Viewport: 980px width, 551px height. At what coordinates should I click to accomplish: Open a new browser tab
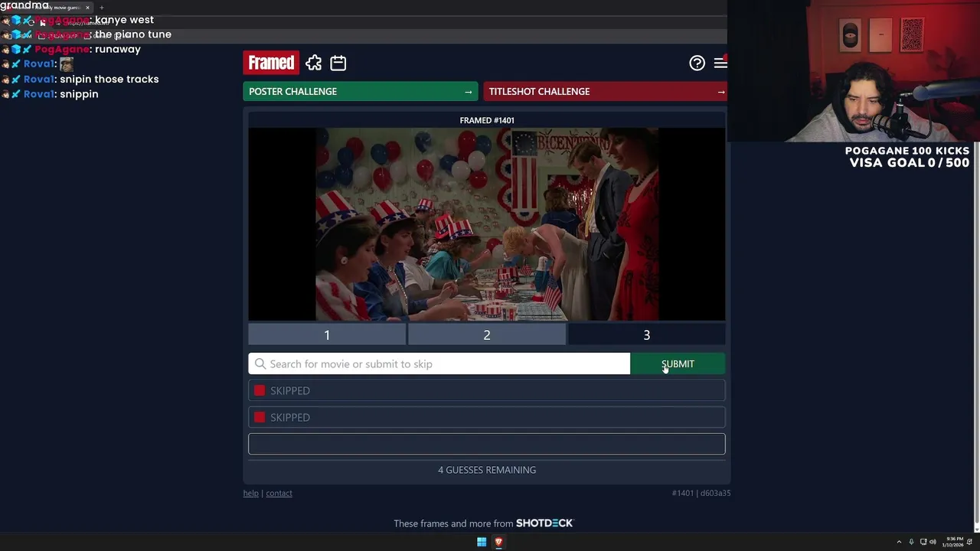click(x=101, y=8)
